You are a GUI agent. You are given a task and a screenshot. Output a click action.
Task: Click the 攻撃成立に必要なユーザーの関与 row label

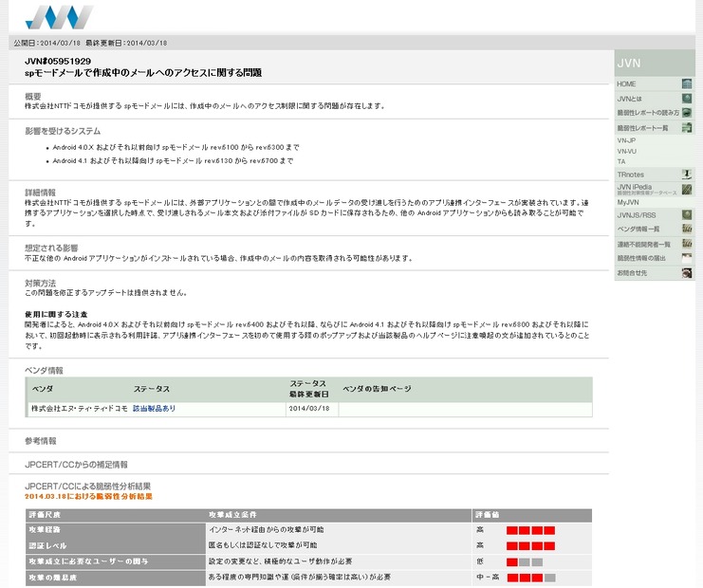[x=88, y=561]
